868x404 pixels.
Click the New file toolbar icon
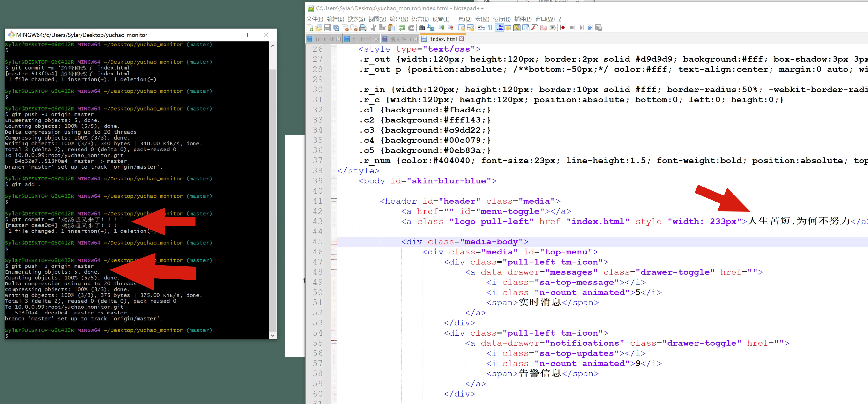click(x=310, y=28)
